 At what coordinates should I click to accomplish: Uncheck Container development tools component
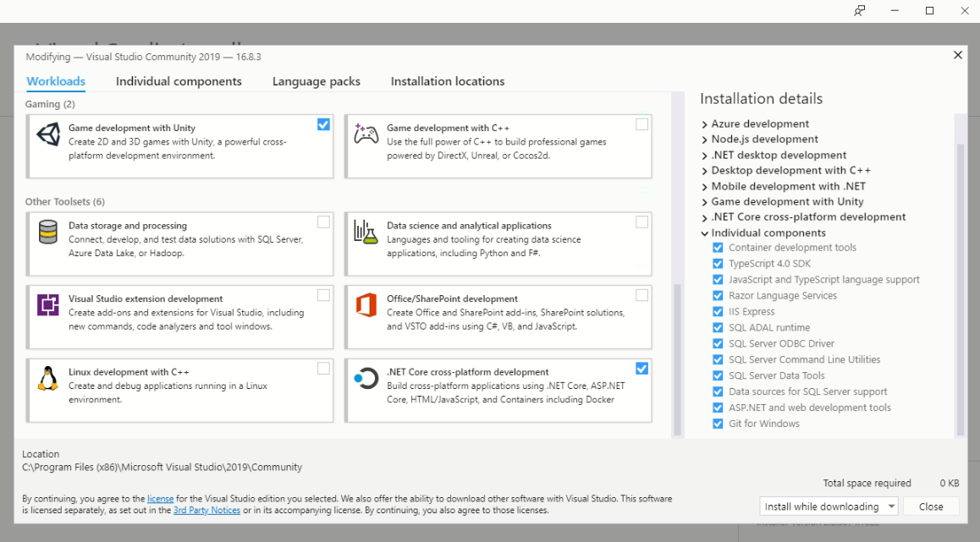click(x=718, y=247)
